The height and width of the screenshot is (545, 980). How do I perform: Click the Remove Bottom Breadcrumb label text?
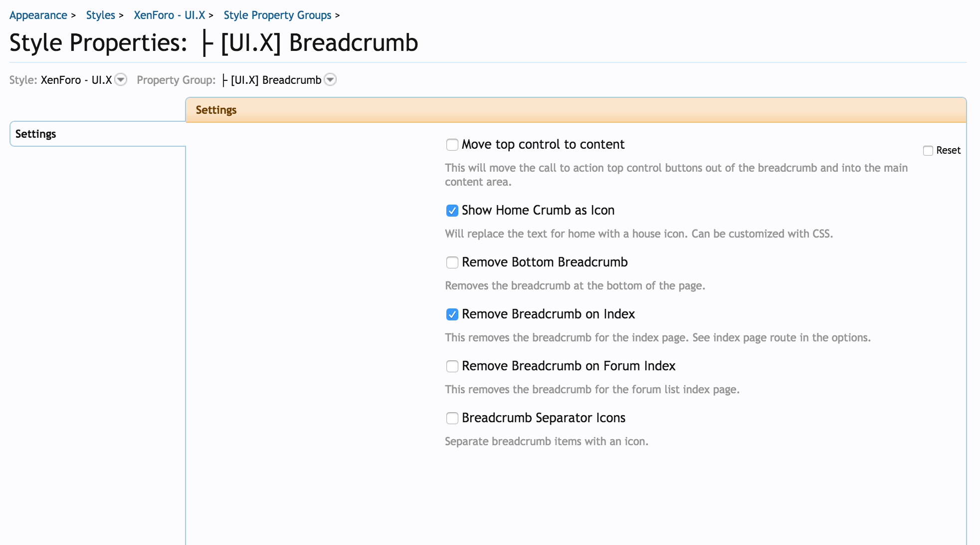[545, 262]
